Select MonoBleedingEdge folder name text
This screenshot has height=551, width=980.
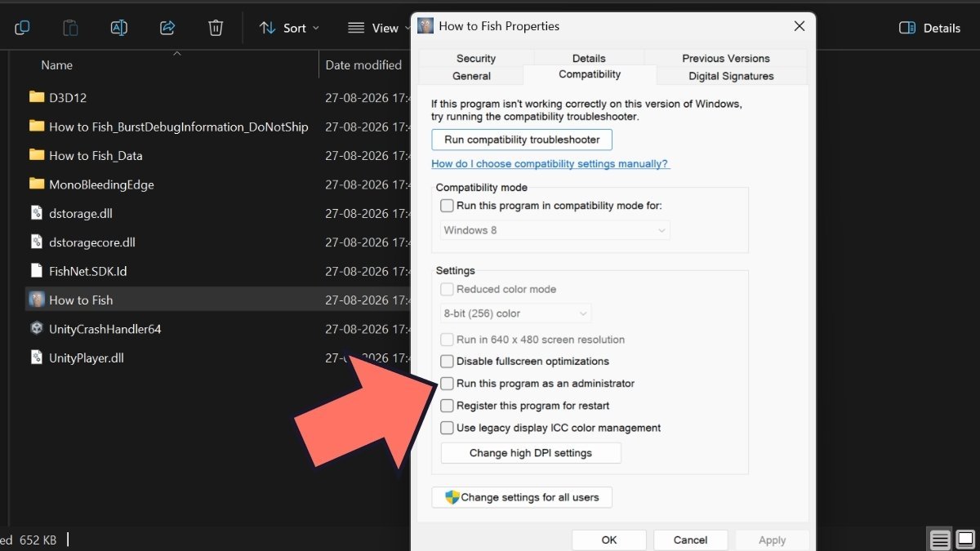pyautogui.click(x=101, y=184)
